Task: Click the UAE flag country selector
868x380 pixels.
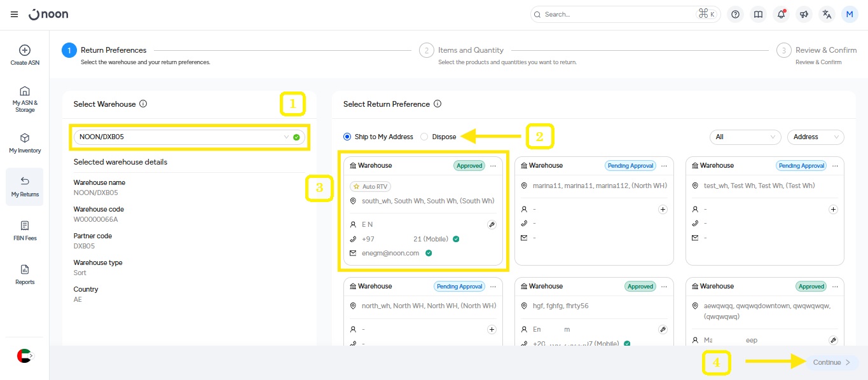Action: coord(24,356)
